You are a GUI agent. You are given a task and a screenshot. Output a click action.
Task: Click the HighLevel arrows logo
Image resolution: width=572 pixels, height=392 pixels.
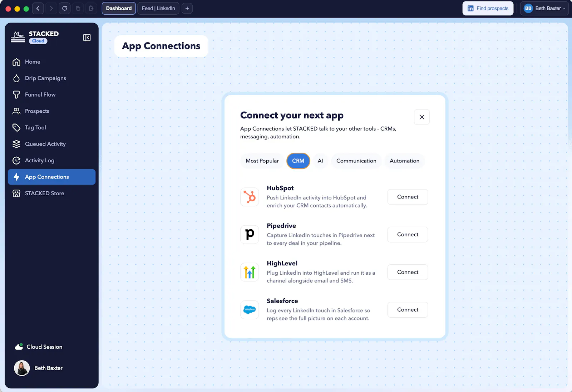[250, 272]
